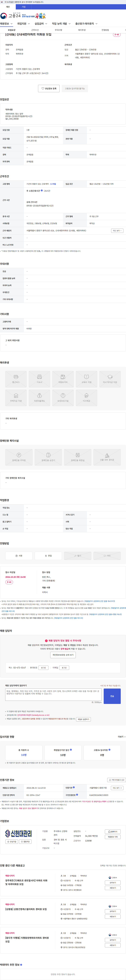Viewport: 126px width, 980px height.
Task: Select the 전형방법 section tab
Action: point(105,30)
